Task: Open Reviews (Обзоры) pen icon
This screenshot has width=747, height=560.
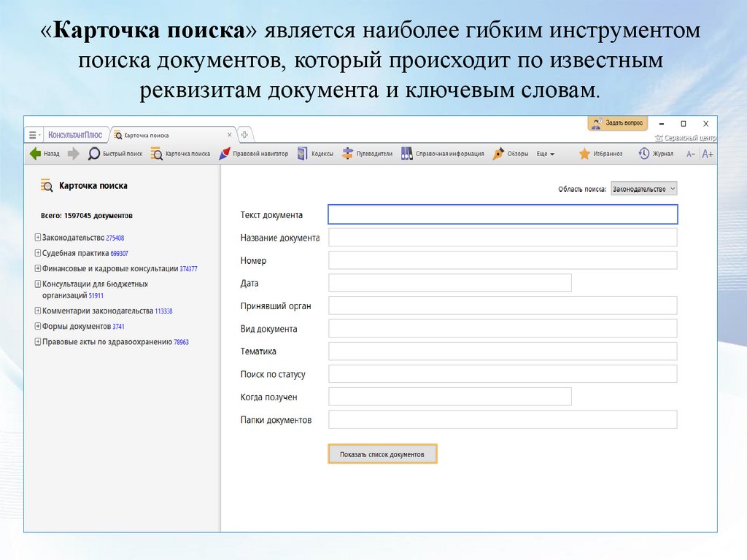Action: 499,154
